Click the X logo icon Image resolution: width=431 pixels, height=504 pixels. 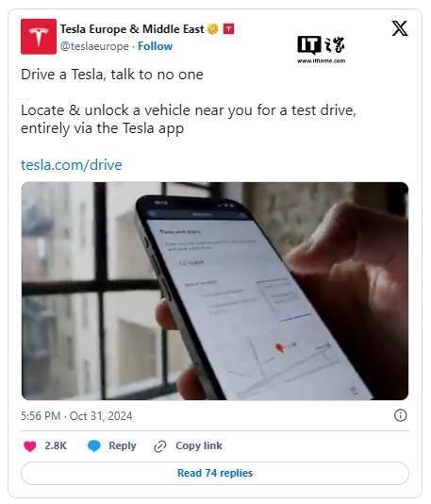pyautogui.click(x=400, y=28)
